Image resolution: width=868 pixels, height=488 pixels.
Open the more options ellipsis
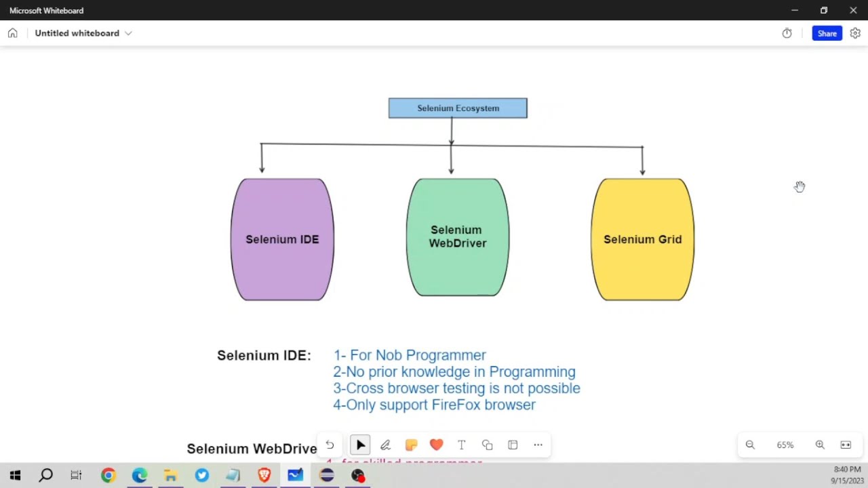pos(538,445)
